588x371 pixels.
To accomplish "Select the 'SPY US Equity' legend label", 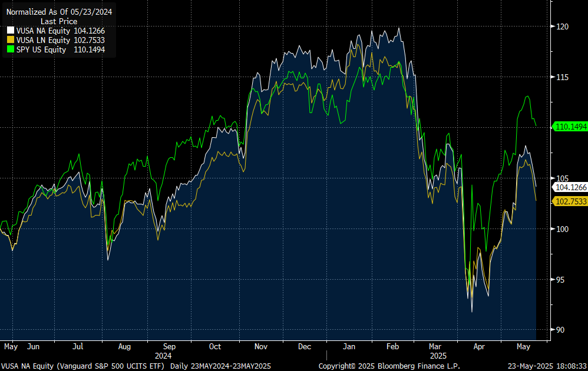I will coord(41,49).
